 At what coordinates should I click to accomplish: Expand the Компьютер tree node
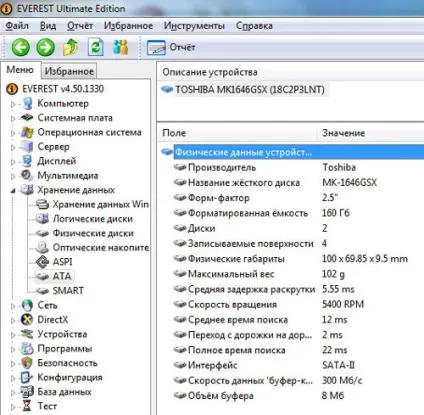coord(13,104)
